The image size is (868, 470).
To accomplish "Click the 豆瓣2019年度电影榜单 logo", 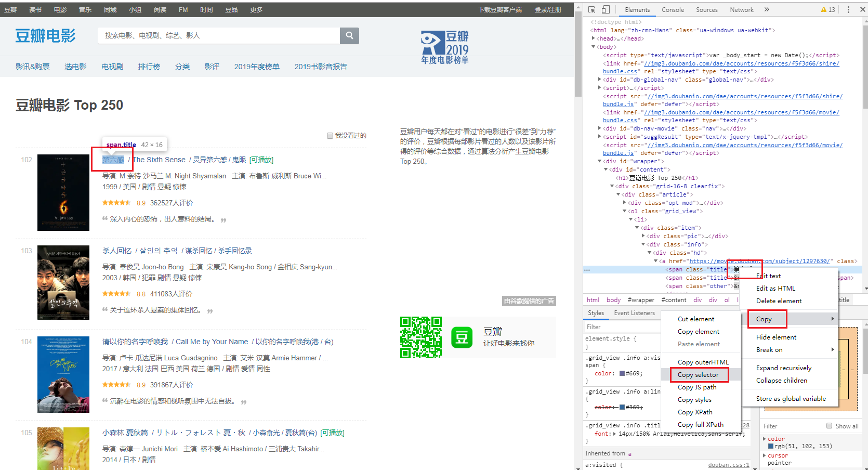I will pos(444,47).
